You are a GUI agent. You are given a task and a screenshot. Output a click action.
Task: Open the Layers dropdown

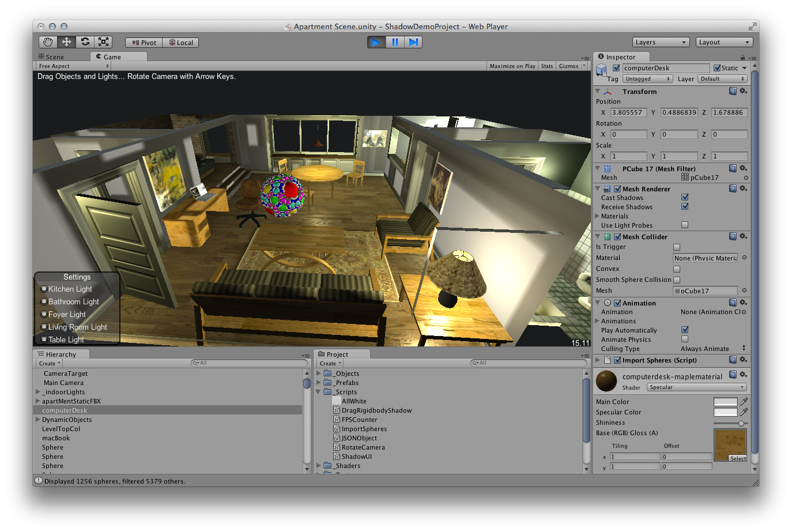[x=661, y=42]
